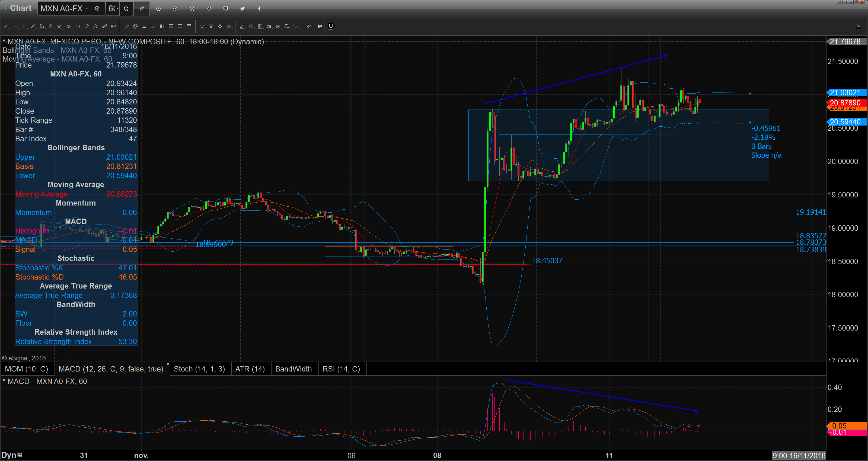The height and width of the screenshot is (461, 868).
Task: Click the Stochastic %K data row
Action: (76, 268)
